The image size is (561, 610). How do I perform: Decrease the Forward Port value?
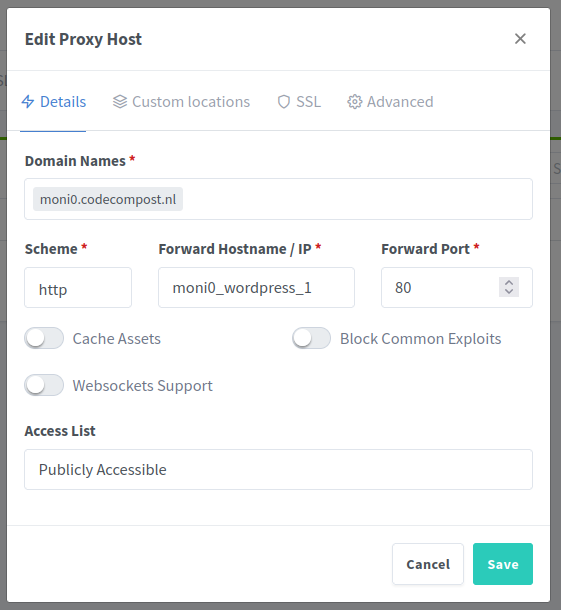click(509, 292)
